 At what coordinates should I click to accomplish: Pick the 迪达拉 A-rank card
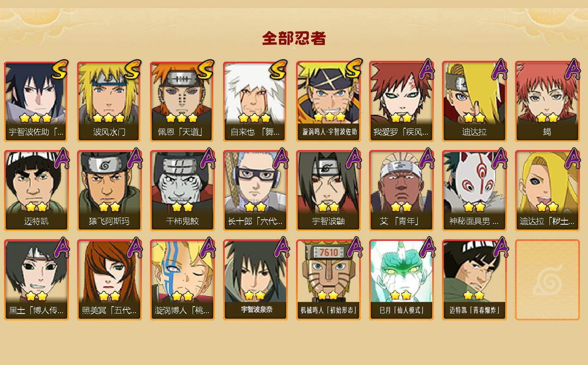pyautogui.click(x=474, y=101)
